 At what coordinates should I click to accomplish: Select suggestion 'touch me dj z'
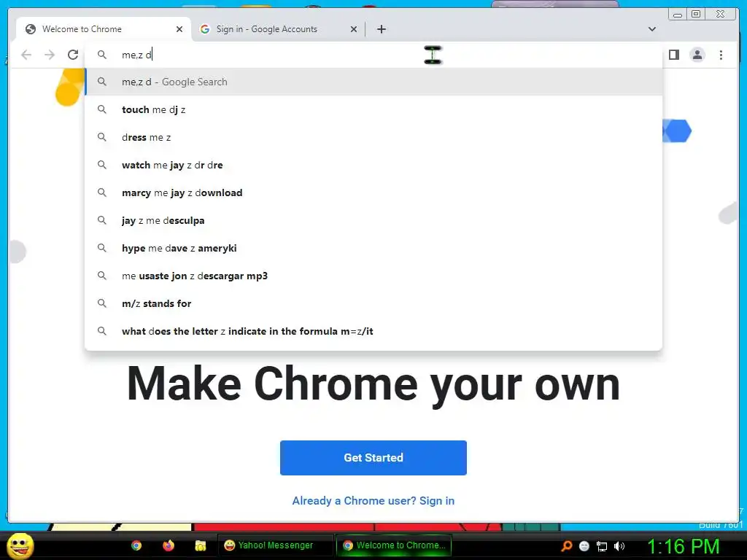coord(373,109)
